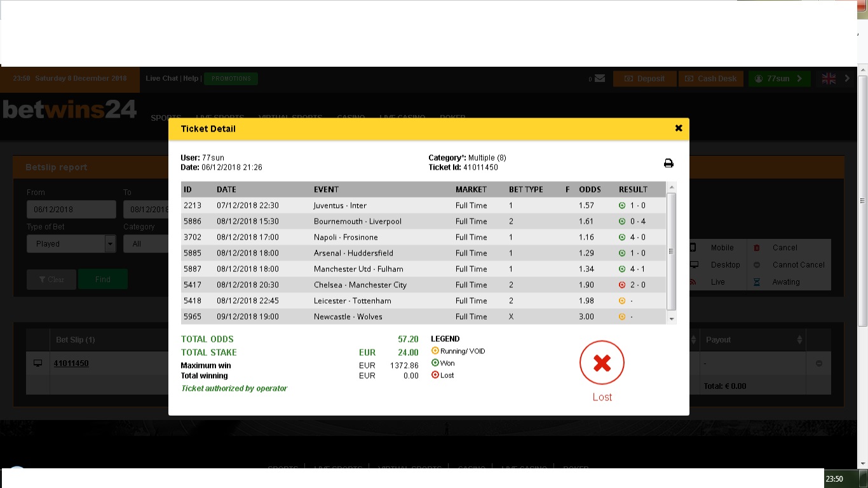Click the betwins24 logo

coord(70,109)
